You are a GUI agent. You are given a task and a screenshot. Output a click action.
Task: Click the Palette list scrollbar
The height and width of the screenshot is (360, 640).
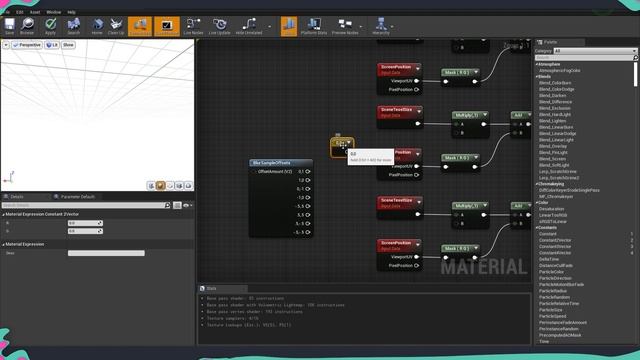(636, 74)
